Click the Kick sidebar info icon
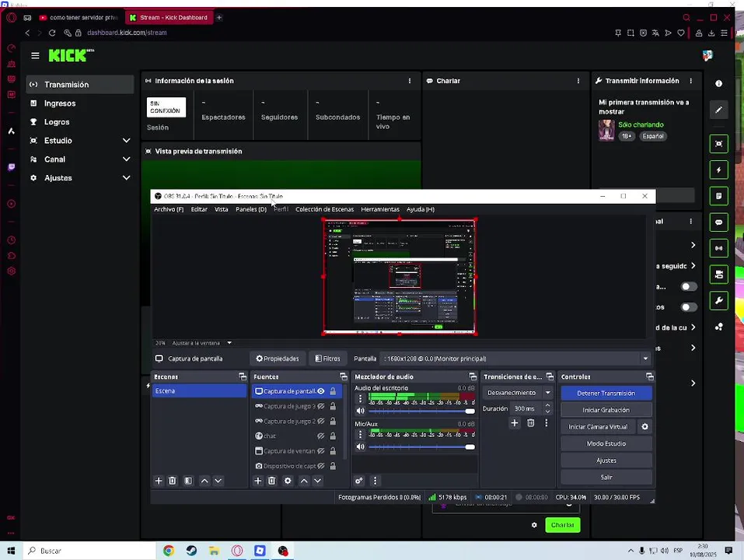This screenshot has height=560, width=744. pyautogui.click(x=719, y=83)
